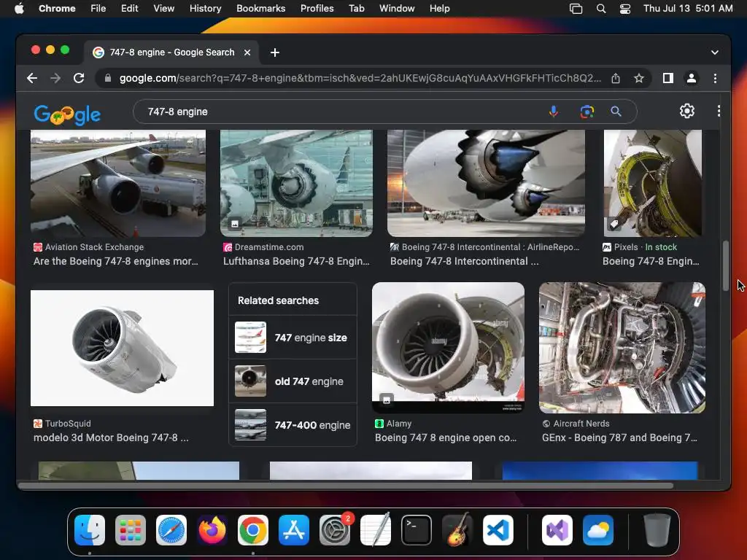747x560 pixels.
Task: Open the Chrome profile avatar icon
Action: point(692,78)
